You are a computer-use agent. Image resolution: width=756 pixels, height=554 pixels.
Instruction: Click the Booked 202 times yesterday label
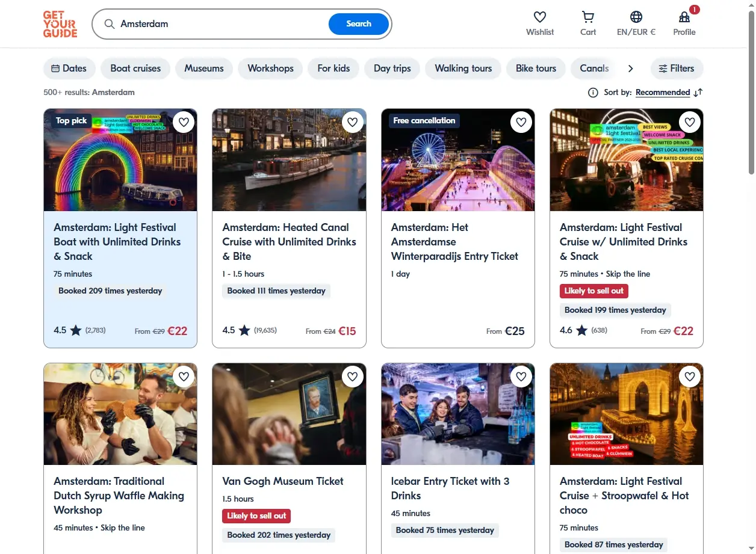coord(279,535)
